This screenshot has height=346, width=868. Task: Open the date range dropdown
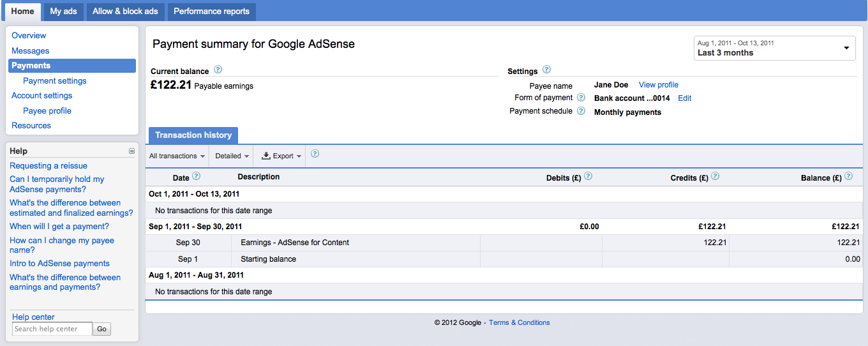pos(774,48)
